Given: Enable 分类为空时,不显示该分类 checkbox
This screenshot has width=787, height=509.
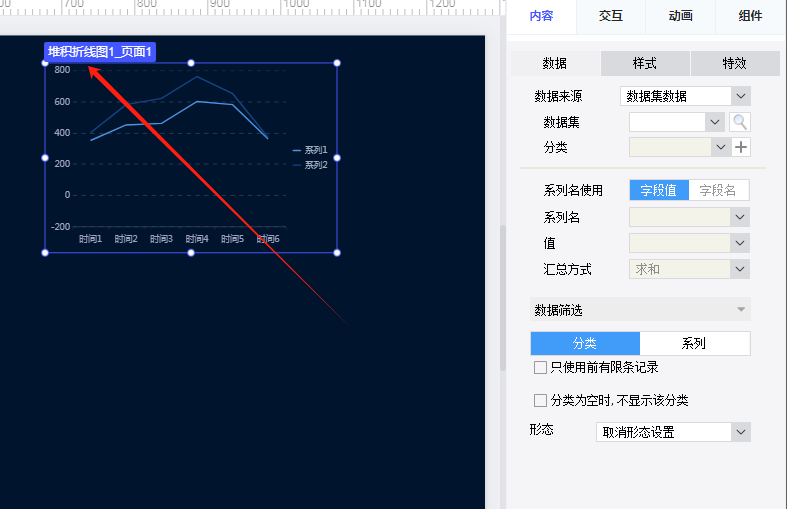Looking at the screenshot, I should pos(541,401).
